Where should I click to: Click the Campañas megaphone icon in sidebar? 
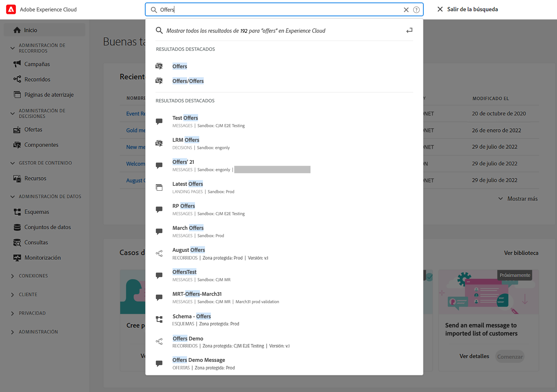point(17,64)
